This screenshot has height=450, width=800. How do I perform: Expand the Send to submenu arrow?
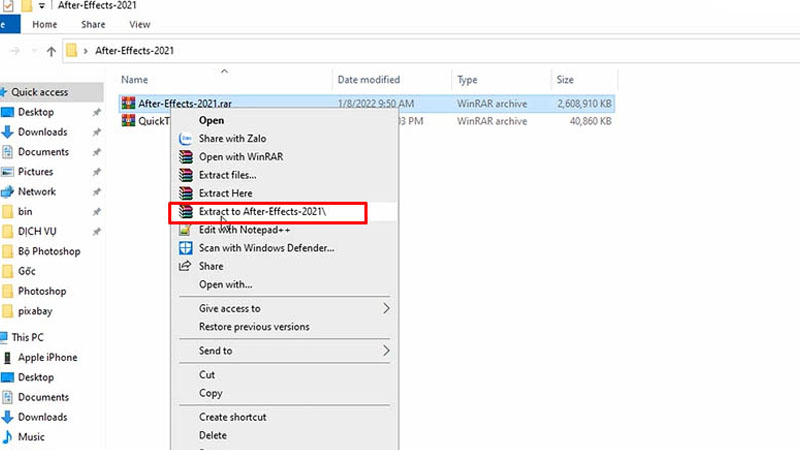point(386,351)
